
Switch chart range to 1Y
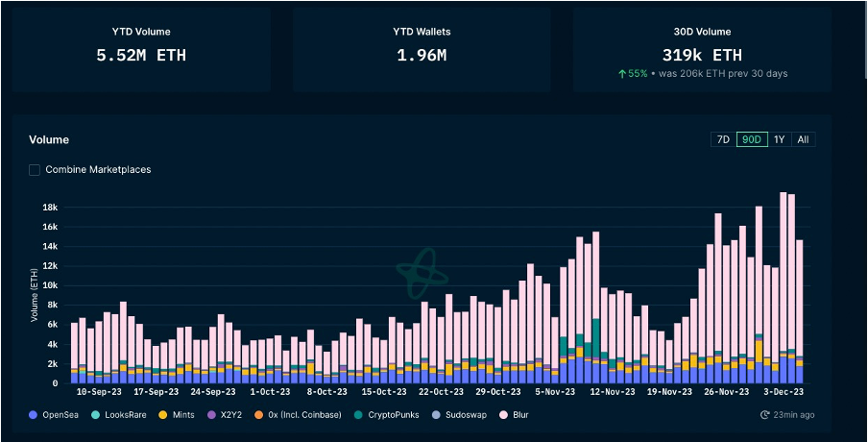[x=779, y=139]
